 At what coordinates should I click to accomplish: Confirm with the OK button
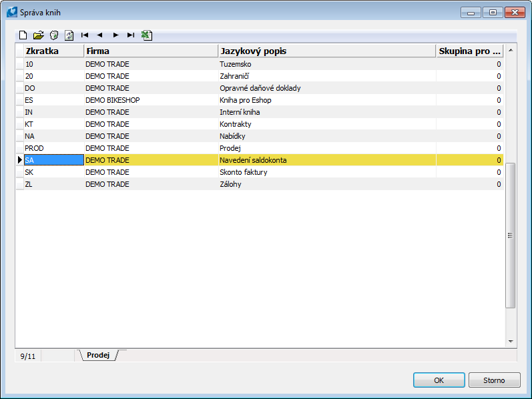point(439,380)
